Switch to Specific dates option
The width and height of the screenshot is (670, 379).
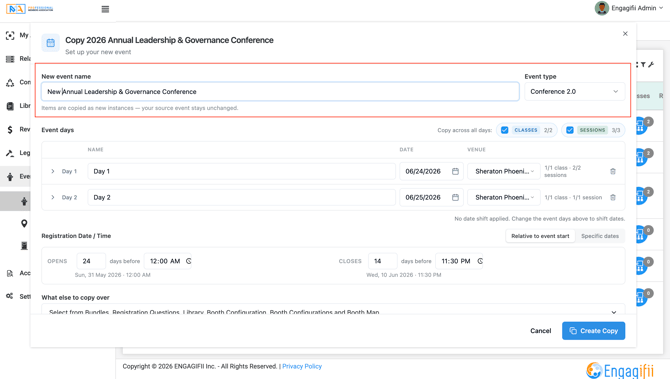tap(599, 236)
